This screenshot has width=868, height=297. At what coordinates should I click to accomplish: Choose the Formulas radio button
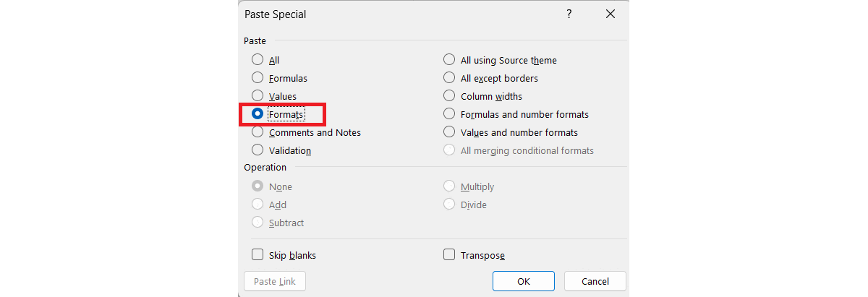(x=258, y=78)
